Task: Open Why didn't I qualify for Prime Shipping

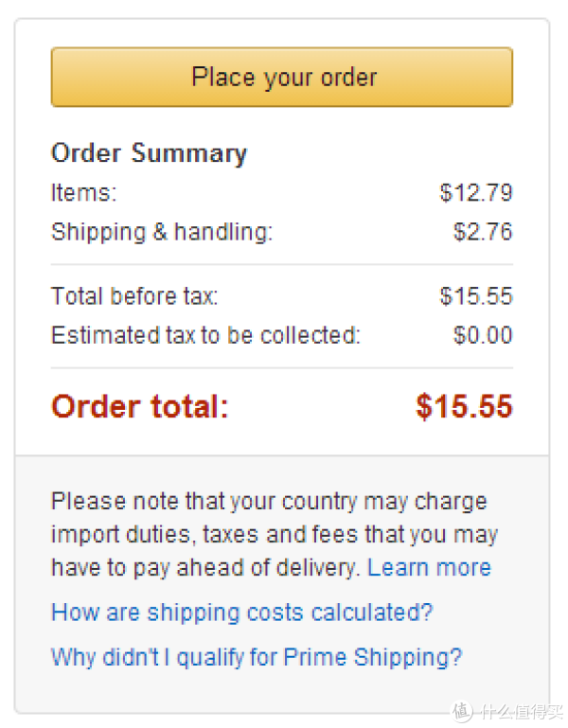Action: point(257,658)
